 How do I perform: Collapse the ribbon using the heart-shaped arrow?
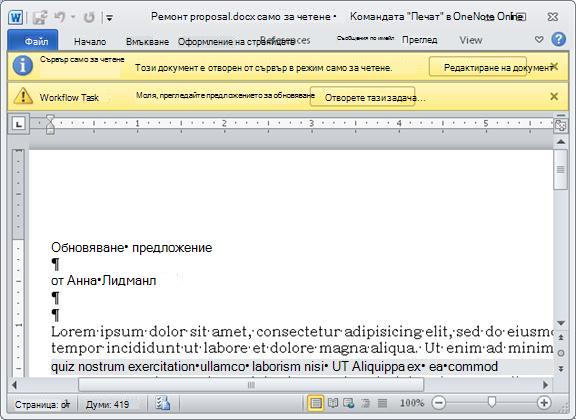coord(539,39)
